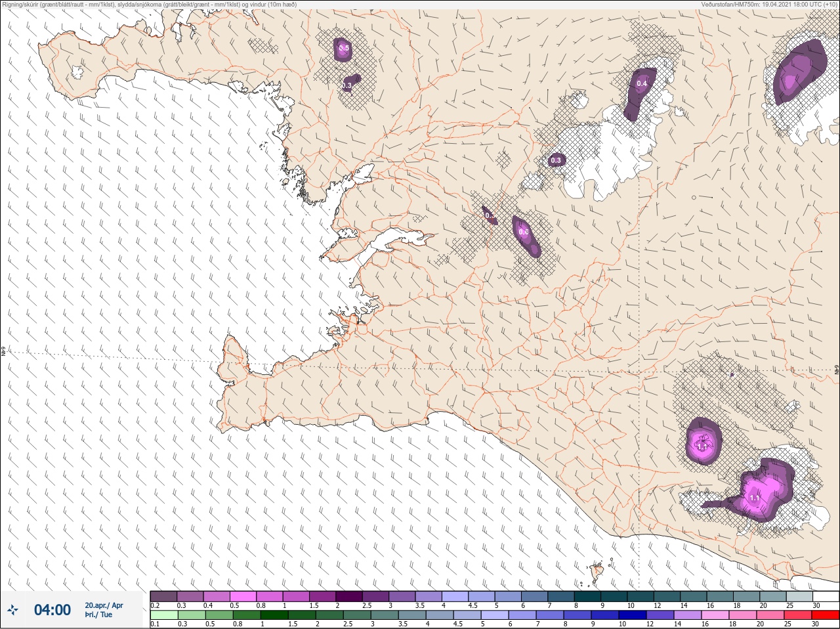
Task: Pick the white swatch after 30 in the top row
Action: (x=826, y=596)
